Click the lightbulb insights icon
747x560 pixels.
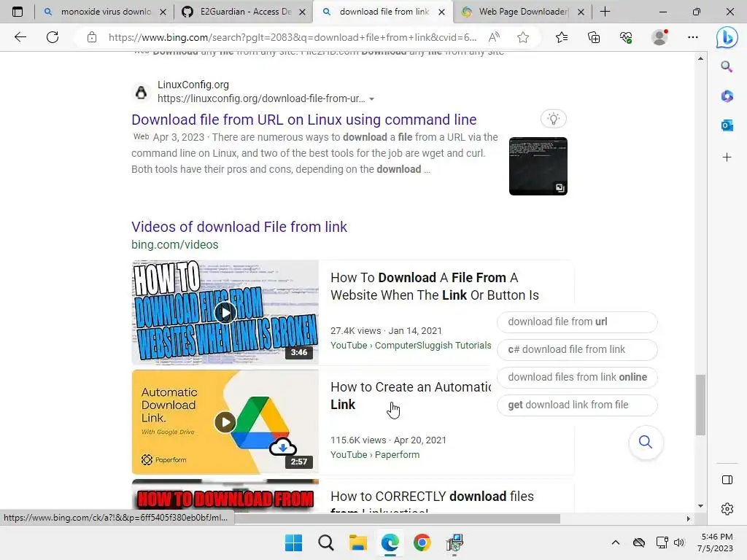553,119
